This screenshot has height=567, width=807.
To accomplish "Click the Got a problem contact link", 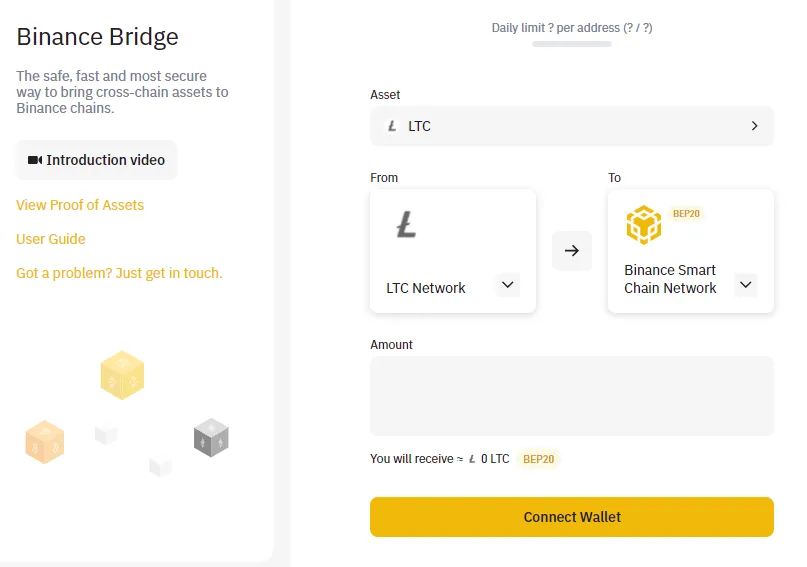I will click(x=119, y=273).
